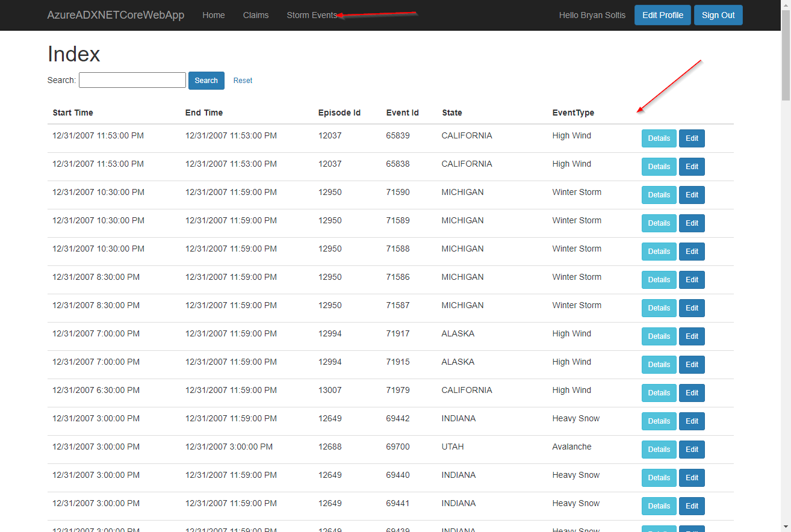
Task: Reset the search filter
Action: (243, 80)
